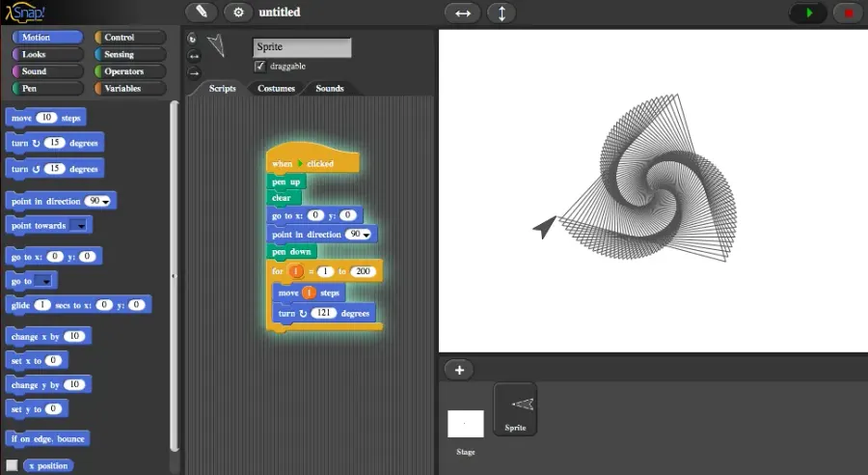The image size is (868, 475).
Task: Click the change y by 10 block
Action: point(49,384)
